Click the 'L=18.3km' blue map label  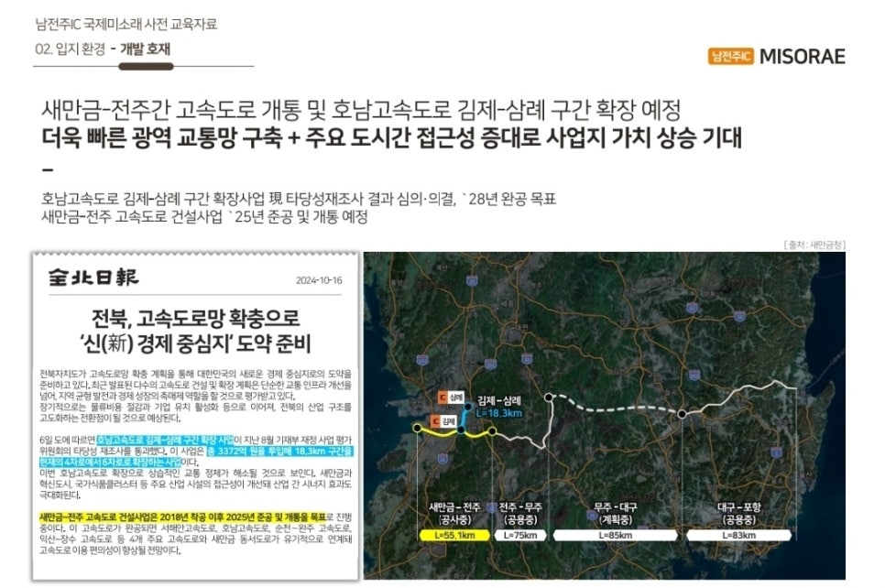pos(499,413)
